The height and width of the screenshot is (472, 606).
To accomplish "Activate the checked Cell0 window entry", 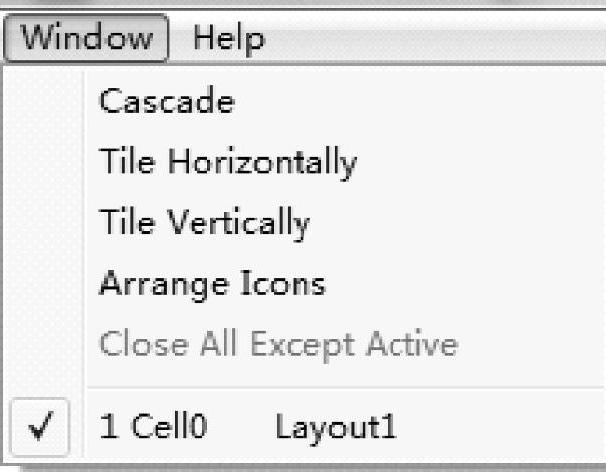I will 154,428.
